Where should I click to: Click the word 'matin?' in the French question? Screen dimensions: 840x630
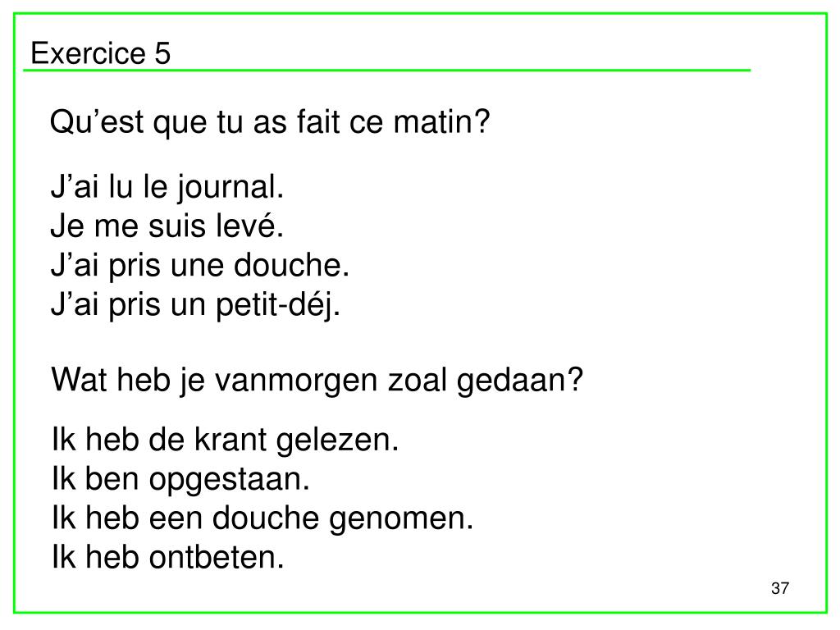[442, 121]
